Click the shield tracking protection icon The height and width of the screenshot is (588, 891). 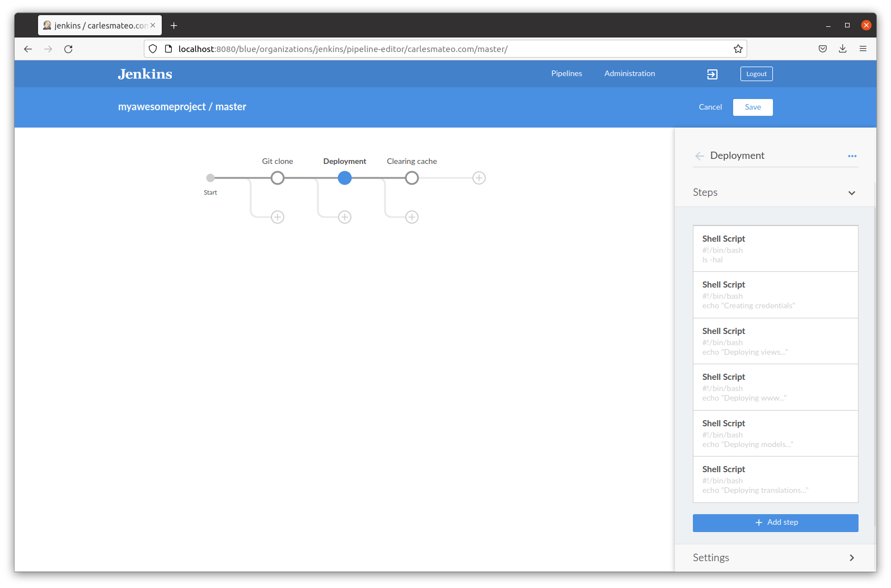click(153, 49)
